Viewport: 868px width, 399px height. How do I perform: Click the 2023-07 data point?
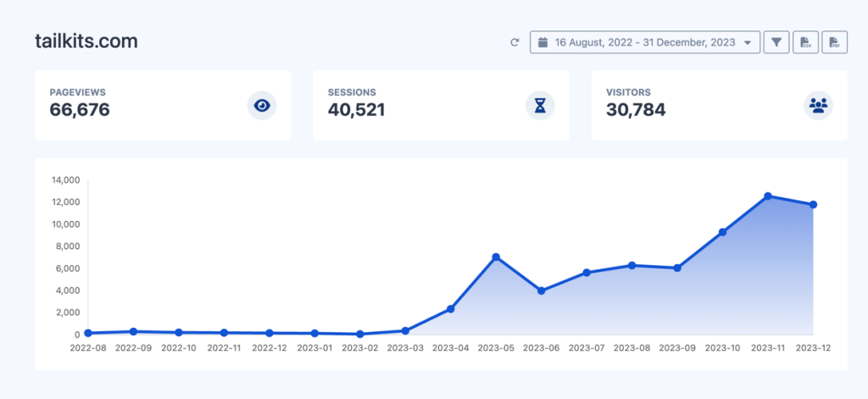pyautogui.click(x=587, y=273)
